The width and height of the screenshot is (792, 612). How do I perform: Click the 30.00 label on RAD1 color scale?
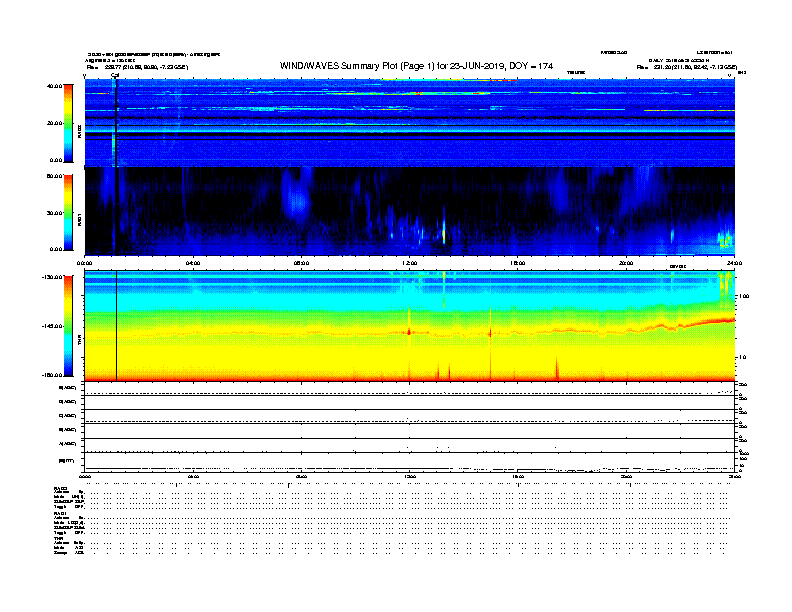coord(54,213)
